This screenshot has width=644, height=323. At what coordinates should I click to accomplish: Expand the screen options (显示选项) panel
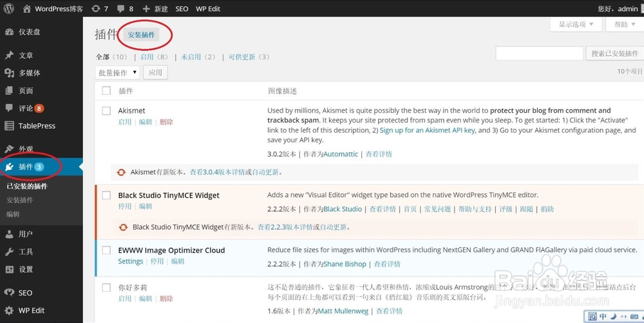tap(576, 24)
